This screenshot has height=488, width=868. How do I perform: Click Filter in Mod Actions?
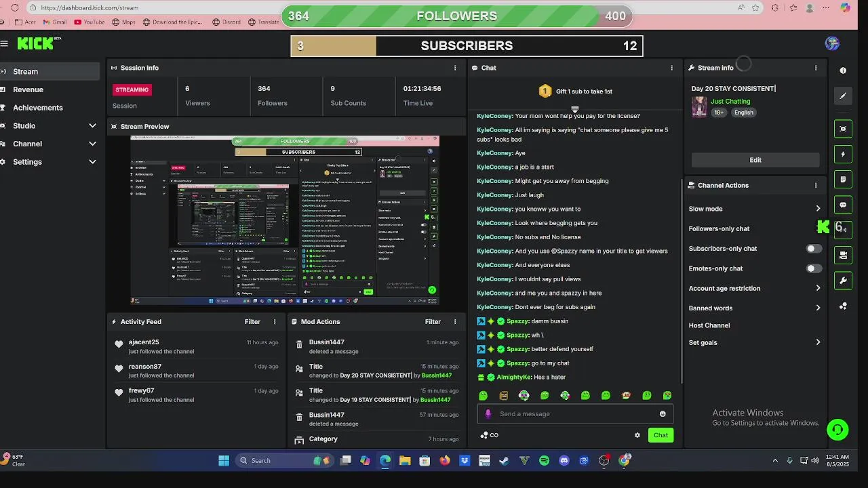pos(433,322)
